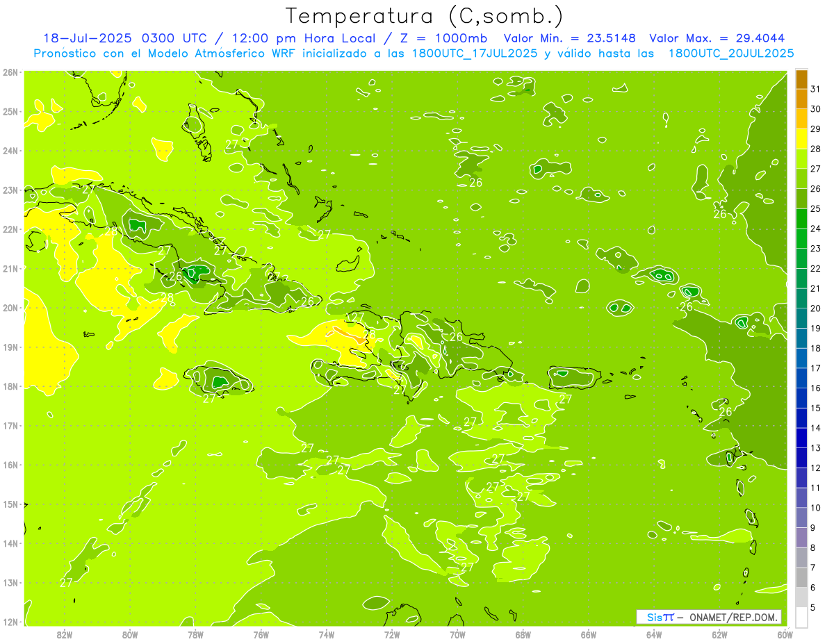The width and height of the screenshot is (834, 644).
Task: Click the 70W longitude label
Action: coord(457,634)
